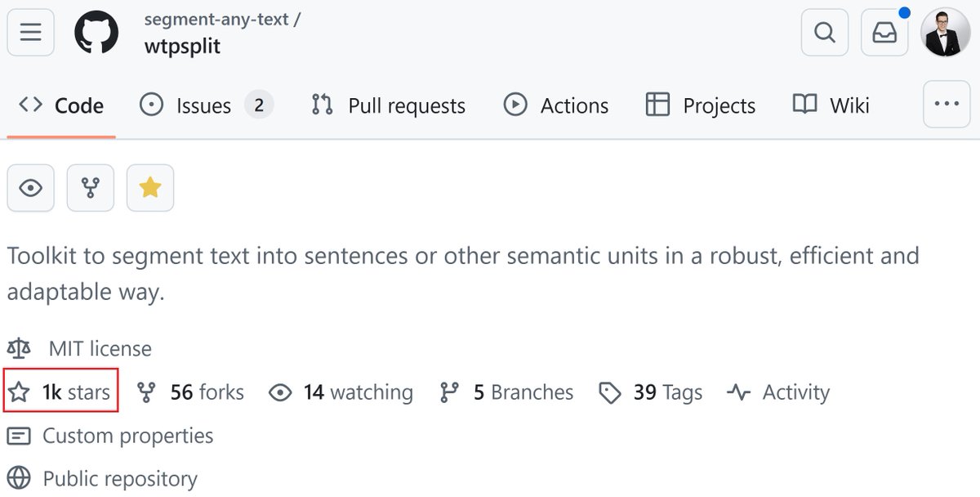Viewport: 980px width, 497px height.
Task: Open the 39 Tags page
Action: click(x=650, y=392)
